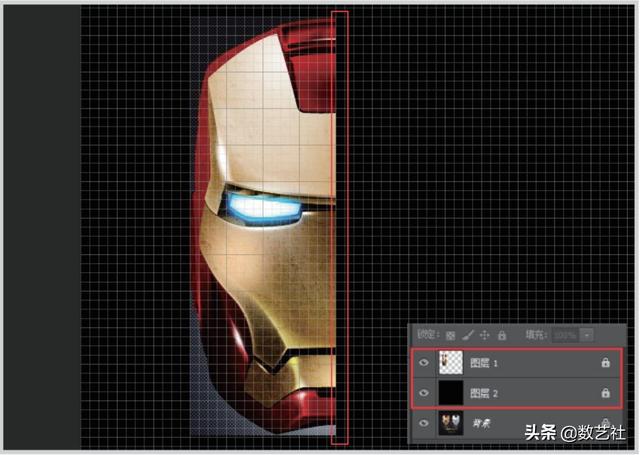Hide the 图层 2 layer via eye icon

point(424,393)
